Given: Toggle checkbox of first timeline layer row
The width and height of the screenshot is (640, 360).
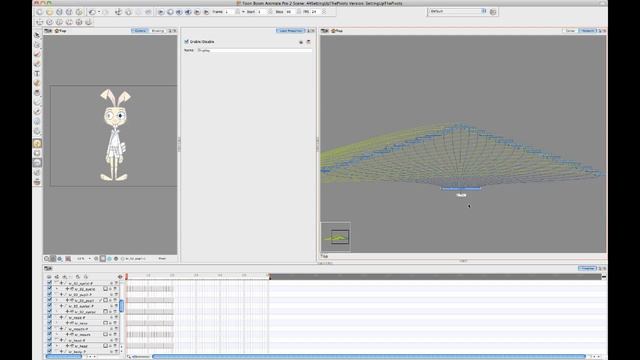Looking at the screenshot, I should pos(49,283).
